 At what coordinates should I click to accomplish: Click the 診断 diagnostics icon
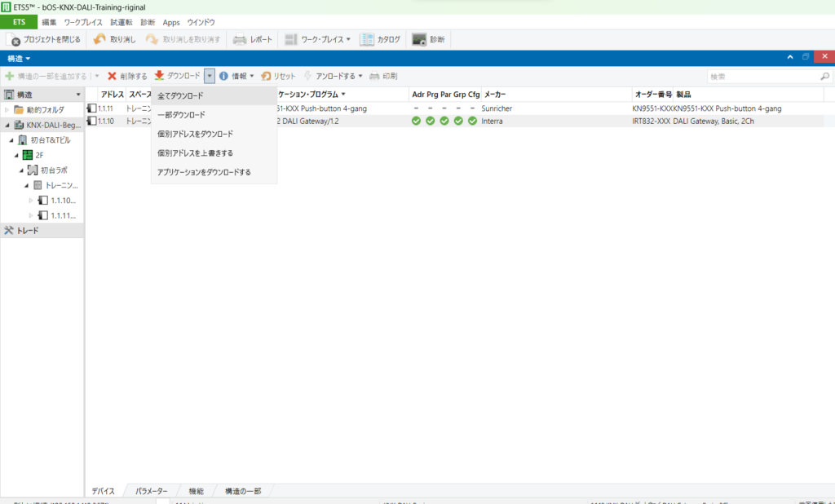(x=419, y=39)
